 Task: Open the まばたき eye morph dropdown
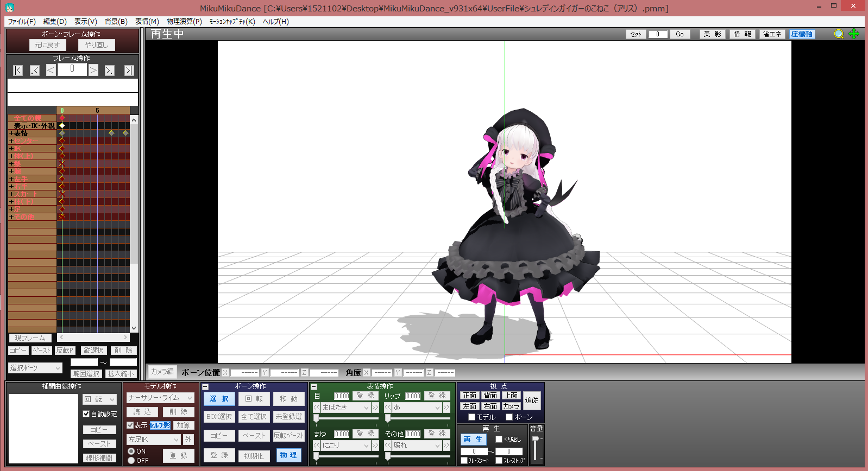(345, 408)
